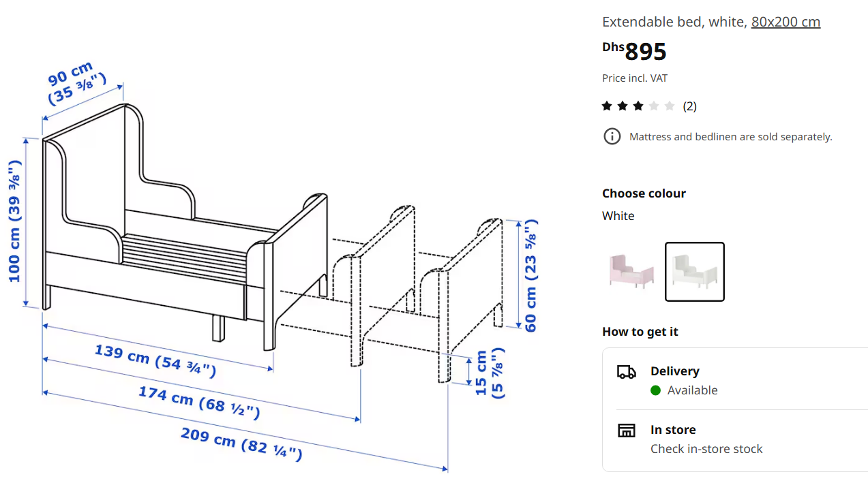
Task: Select the pink bed colour swatch
Action: pyautogui.click(x=631, y=271)
